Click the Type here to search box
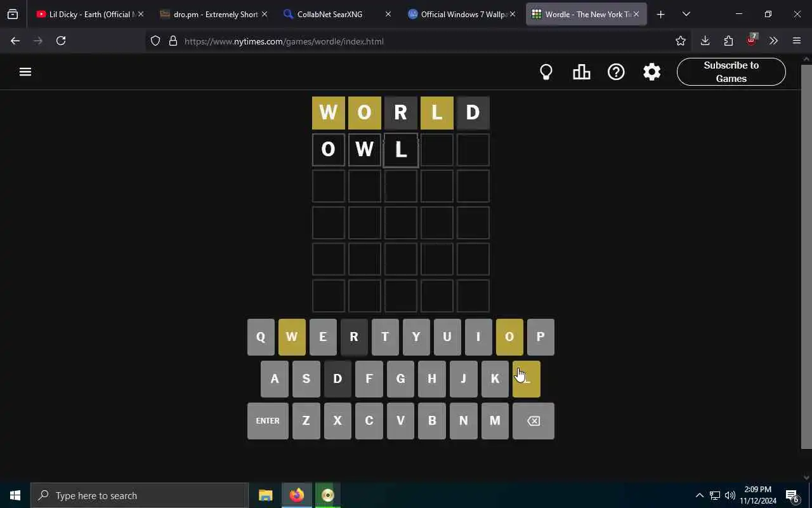The width and height of the screenshot is (812, 508). pyautogui.click(x=140, y=495)
